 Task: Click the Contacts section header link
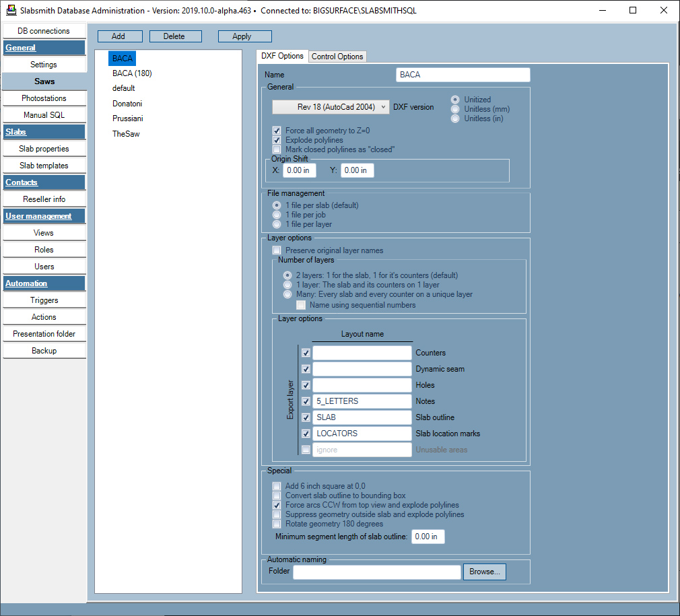(x=22, y=182)
